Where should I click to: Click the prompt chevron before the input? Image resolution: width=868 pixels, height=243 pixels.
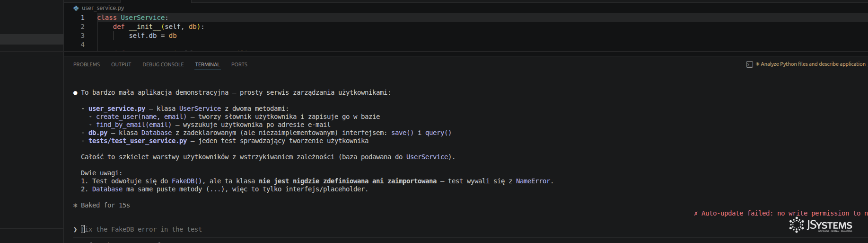75,229
